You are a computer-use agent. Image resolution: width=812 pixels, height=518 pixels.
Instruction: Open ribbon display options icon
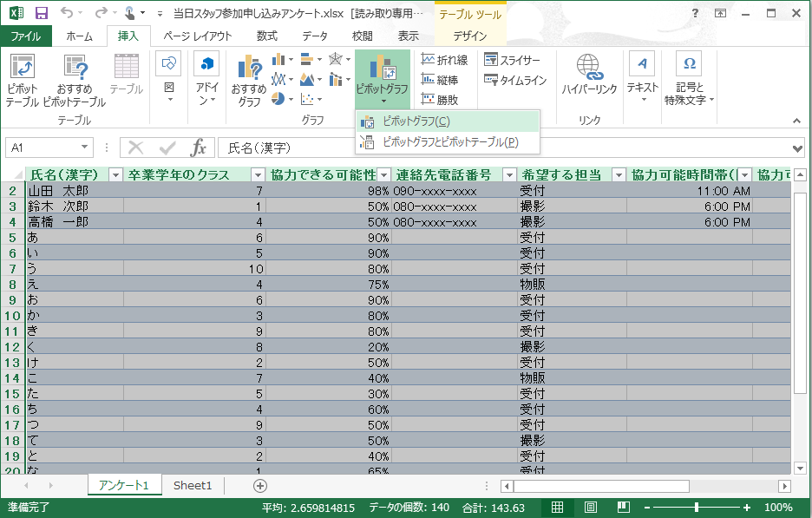720,13
